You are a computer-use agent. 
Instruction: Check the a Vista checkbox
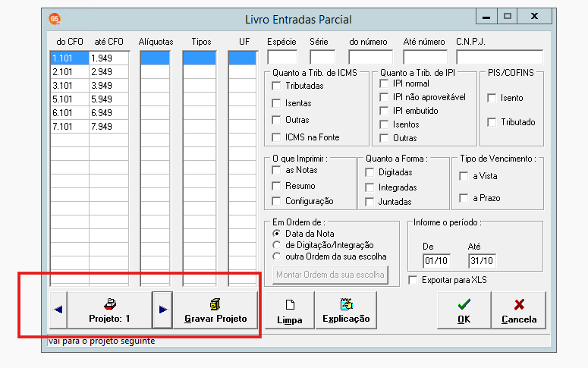pyautogui.click(x=464, y=176)
